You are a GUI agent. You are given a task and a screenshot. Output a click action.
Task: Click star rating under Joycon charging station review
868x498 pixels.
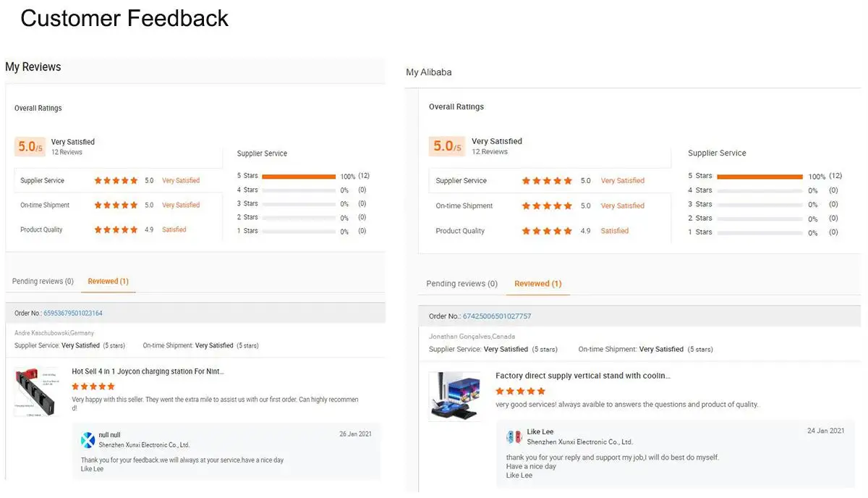(x=93, y=387)
